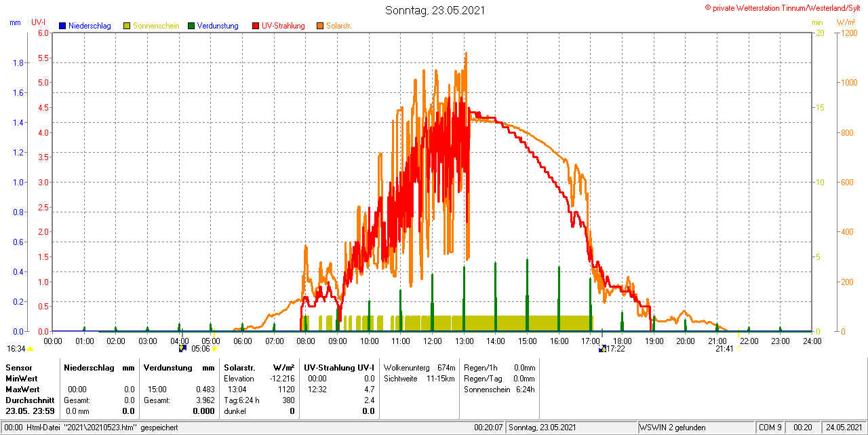Viewport: 868px width, 435px height.
Task: Select the Sonnenschein legend label
Action: [156, 26]
